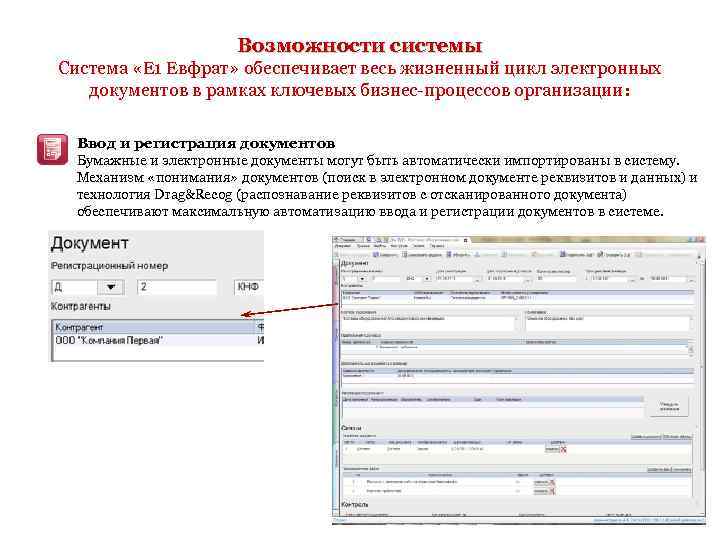
Task: Click the large two-line button beside related documents table
Action: point(669,406)
